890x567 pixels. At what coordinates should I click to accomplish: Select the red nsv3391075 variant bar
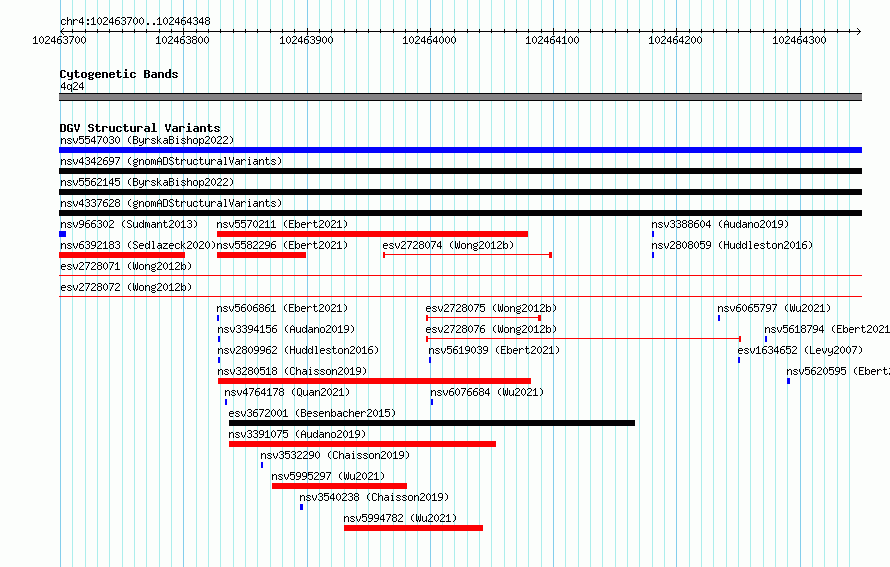[x=362, y=444]
